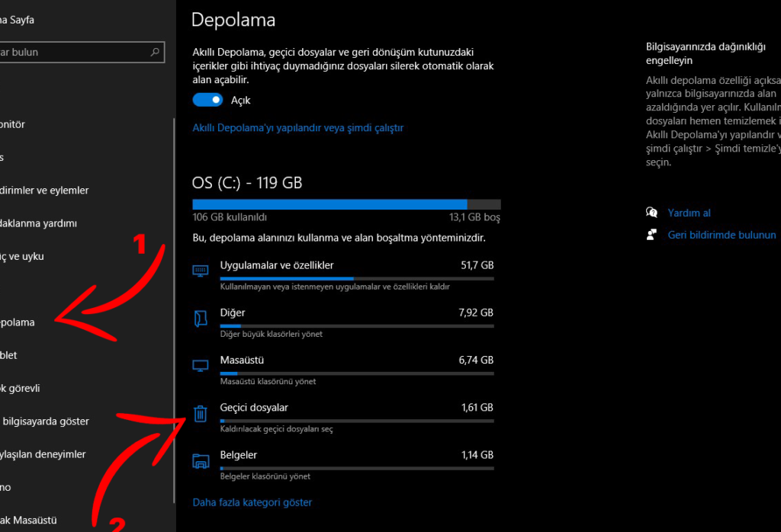Click Belgeler klasörünü yönet
Screen dimensions: 781x532
tap(264, 476)
